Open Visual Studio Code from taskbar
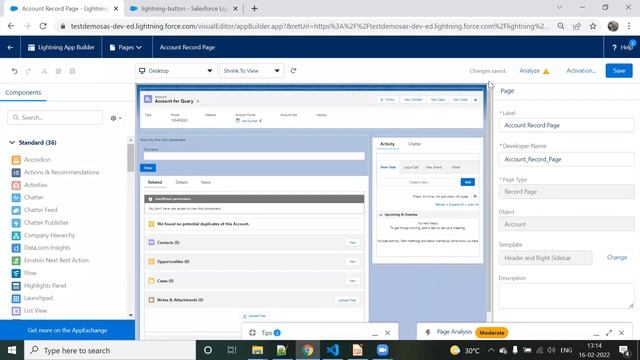The width and height of the screenshot is (640, 360). click(333, 350)
